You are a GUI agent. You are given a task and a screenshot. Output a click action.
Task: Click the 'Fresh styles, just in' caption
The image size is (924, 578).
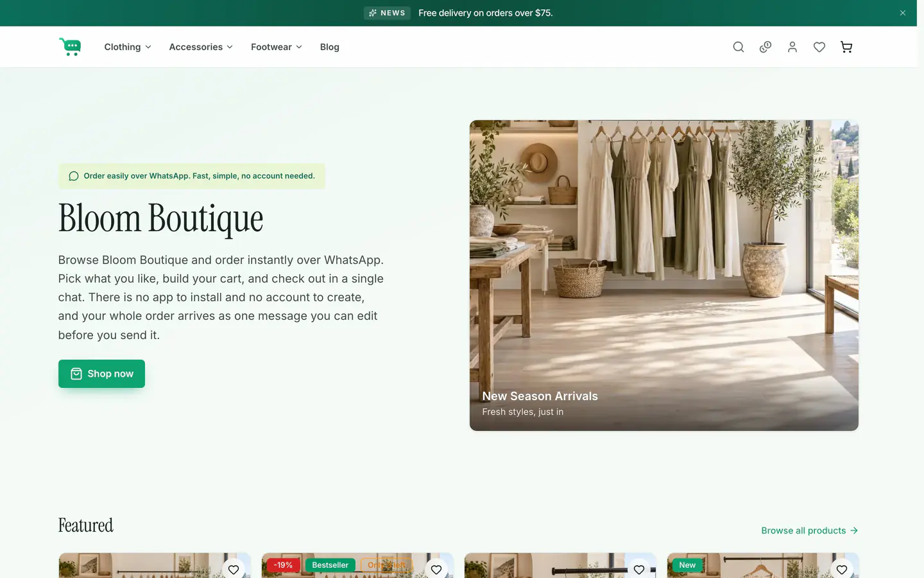coord(523,412)
